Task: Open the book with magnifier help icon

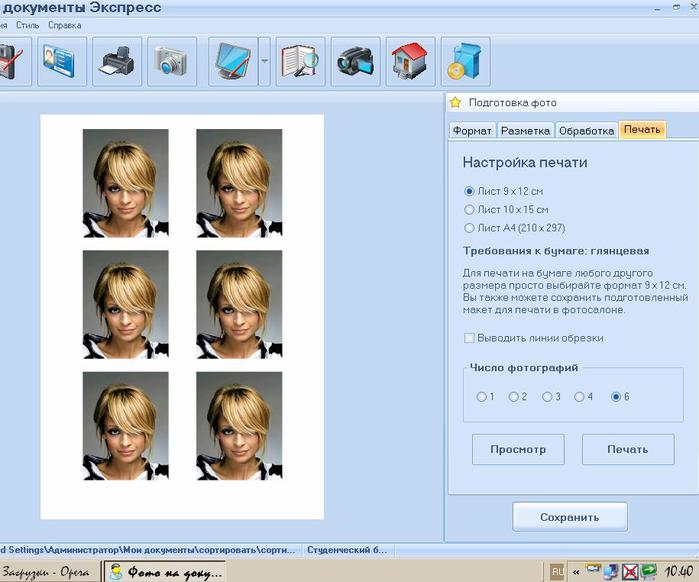Action: pyautogui.click(x=300, y=61)
